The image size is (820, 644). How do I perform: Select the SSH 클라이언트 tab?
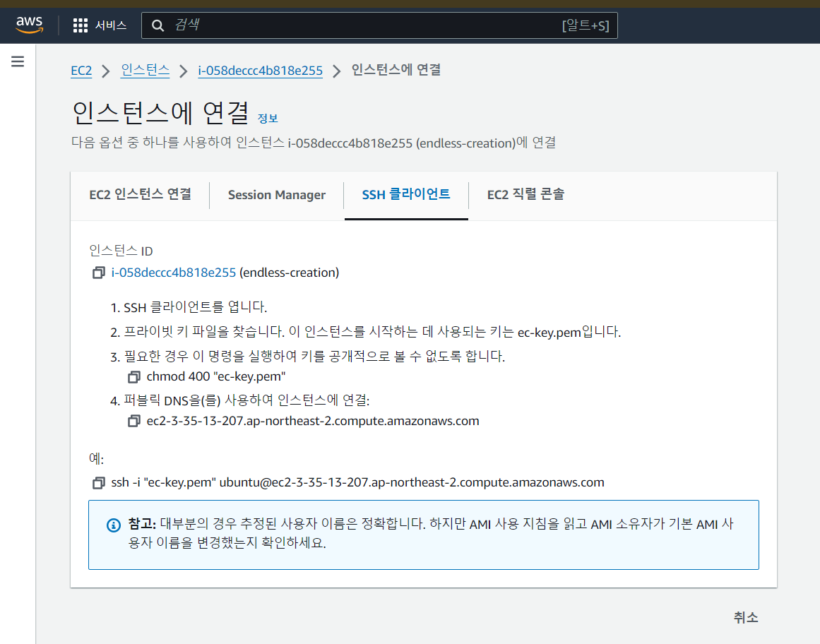pyautogui.click(x=406, y=195)
